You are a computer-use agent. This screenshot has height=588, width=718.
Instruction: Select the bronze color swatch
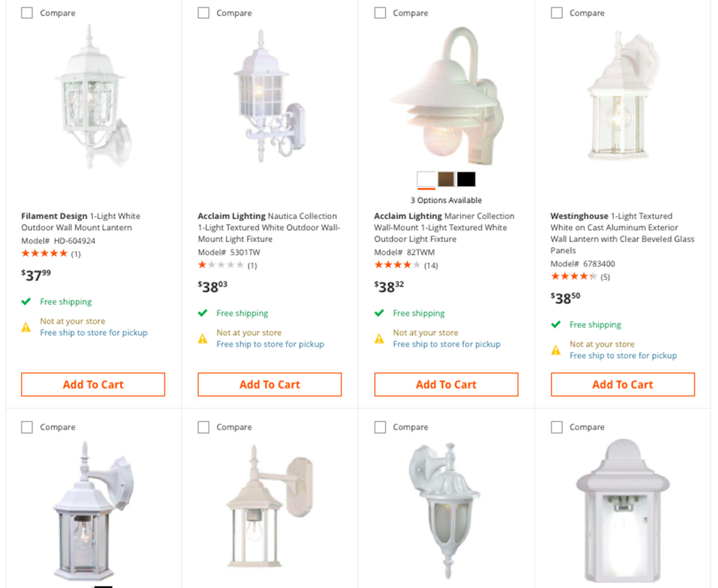pos(446,179)
